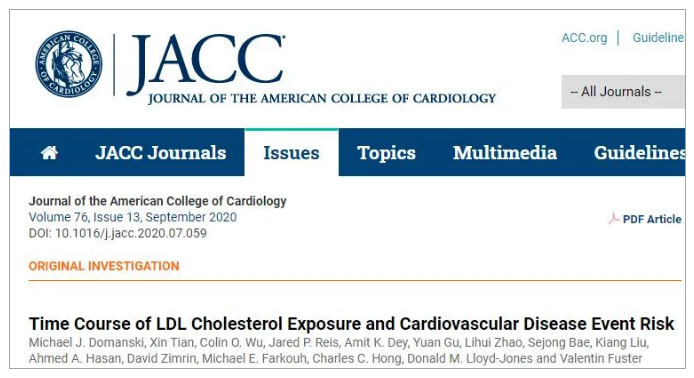The width and height of the screenshot is (694, 378).
Task: Open the Guidelines navigation item
Action: (x=639, y=153)
